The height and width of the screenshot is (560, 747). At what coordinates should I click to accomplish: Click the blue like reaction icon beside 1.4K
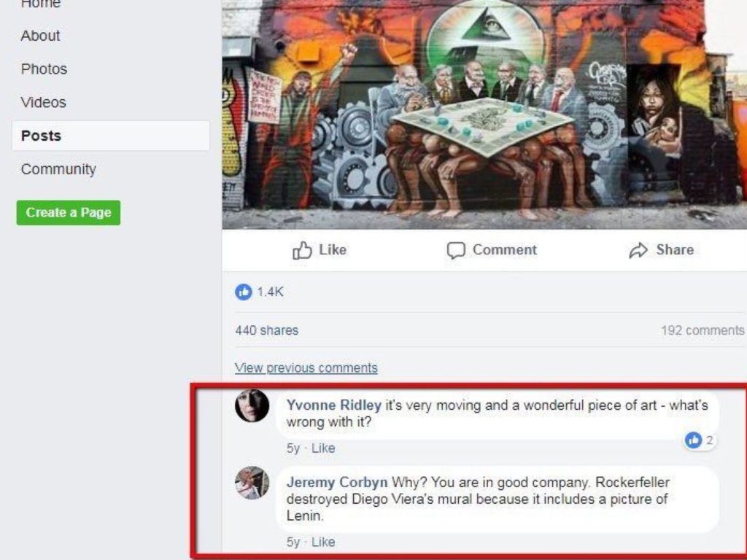click(244, 292)
